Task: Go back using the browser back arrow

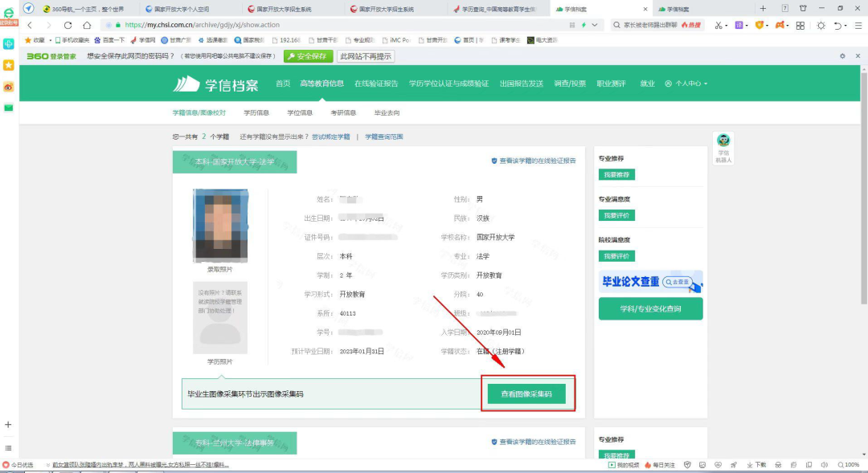Action: coord(30,25)
